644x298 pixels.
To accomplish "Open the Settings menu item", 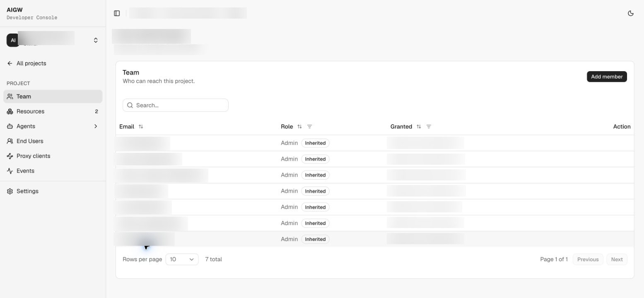I will (53, 191).
